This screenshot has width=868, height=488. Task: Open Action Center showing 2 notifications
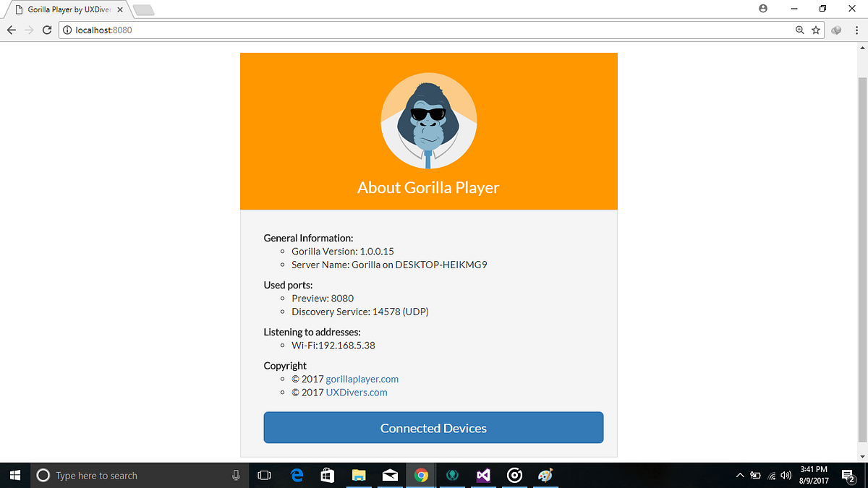[848, 475]
